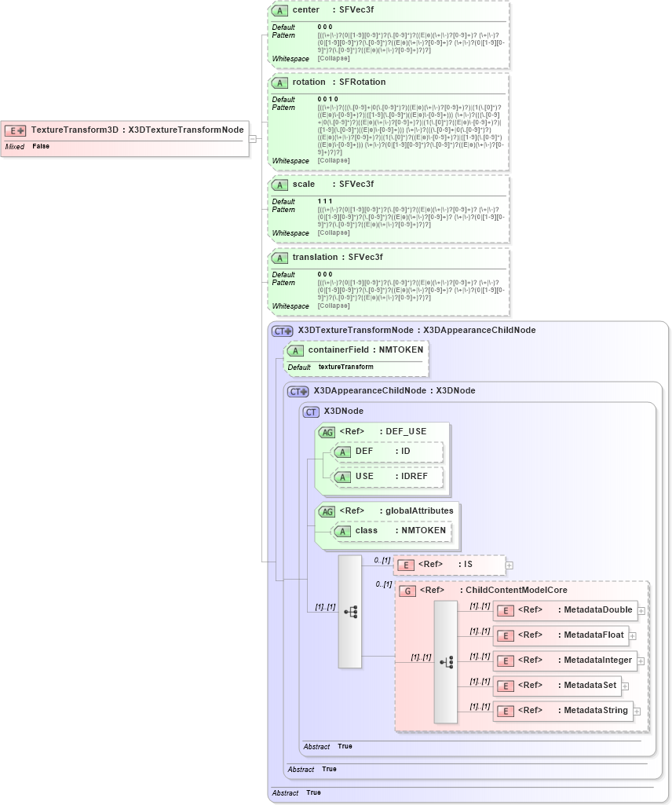The image size is (672, 805).
Task: Select the 'DEF : ID' attribute row
Action: tap(388, 452)
